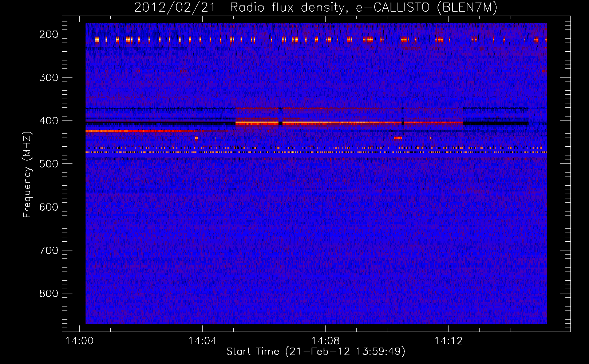
Task: Click the bright red emission band near 400 MHz
Action: point(349,123)
